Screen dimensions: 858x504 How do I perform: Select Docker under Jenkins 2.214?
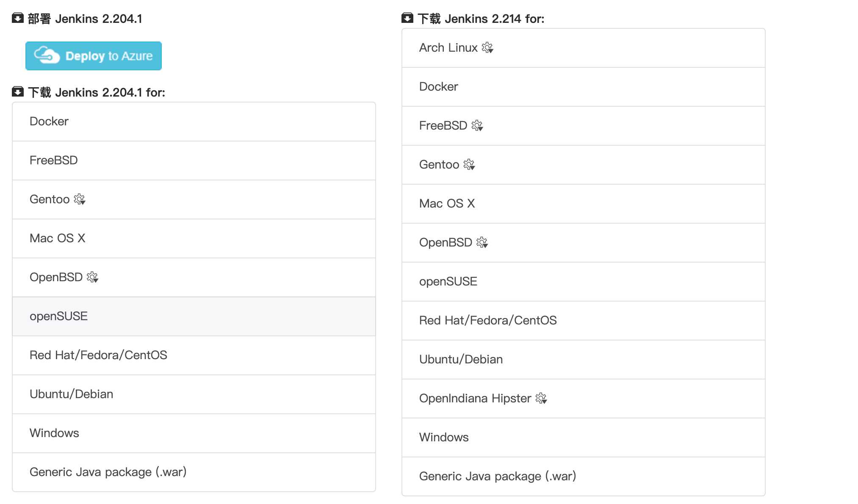(584, 87)
